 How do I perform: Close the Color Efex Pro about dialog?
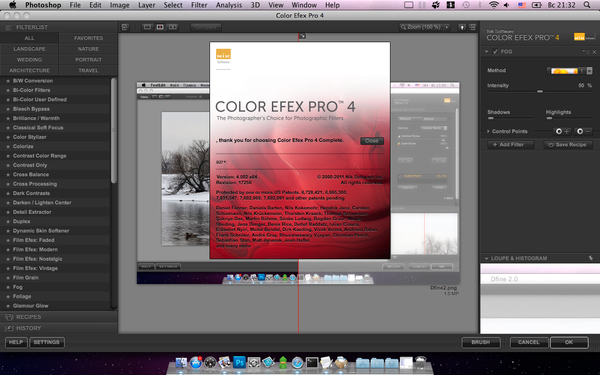[372, 141]
